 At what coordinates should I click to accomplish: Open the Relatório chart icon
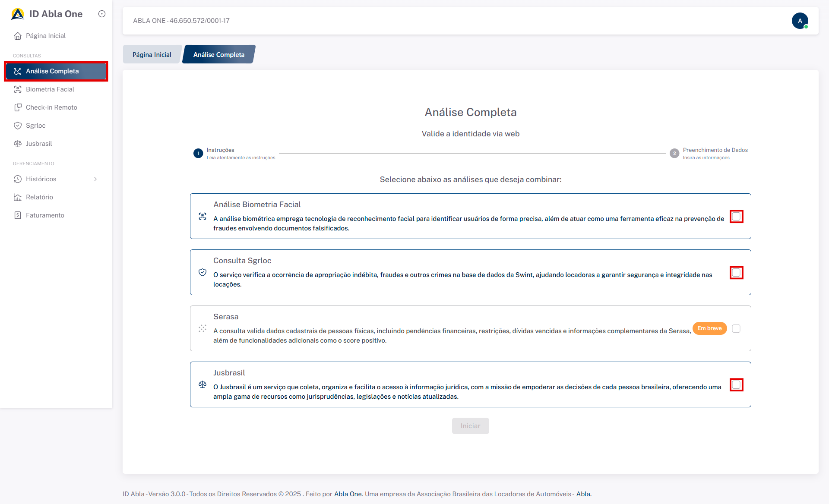[x=18, y=197]
